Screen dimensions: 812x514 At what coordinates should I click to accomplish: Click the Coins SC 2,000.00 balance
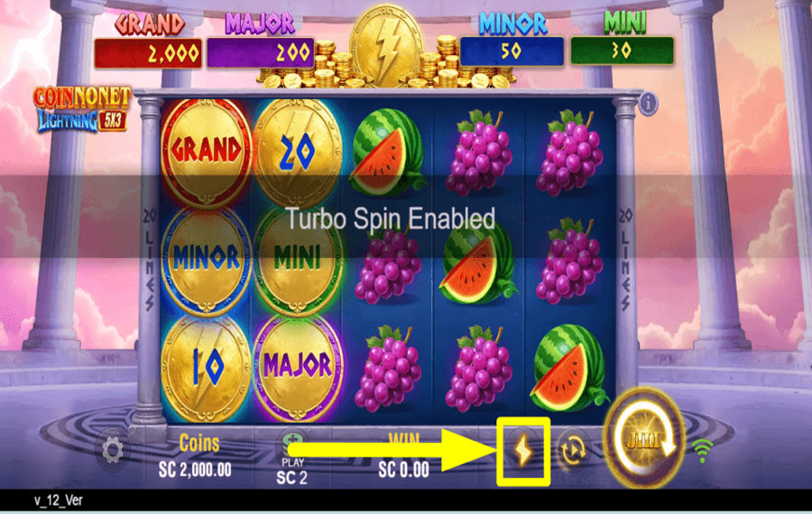(195, 456)
